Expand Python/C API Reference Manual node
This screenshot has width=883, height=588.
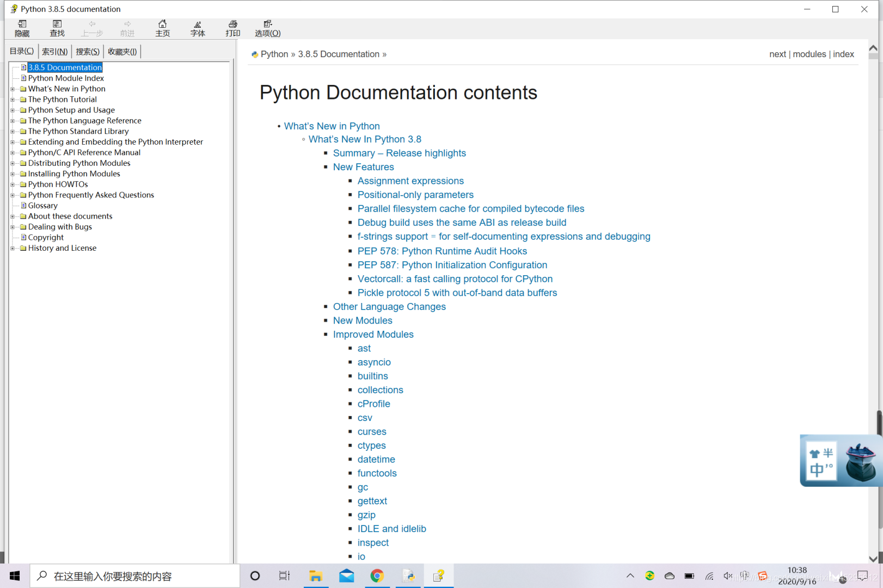(x=13, y=153)
